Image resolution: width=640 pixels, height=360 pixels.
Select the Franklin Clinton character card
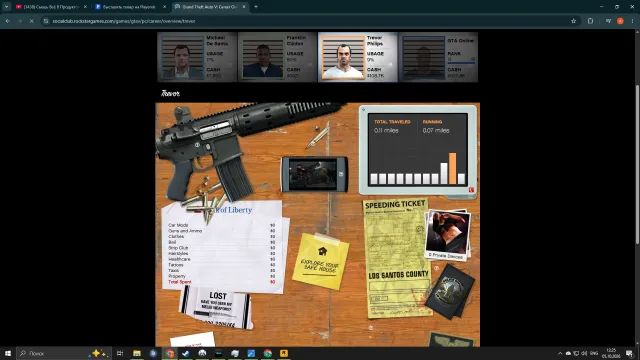point(277,57)
